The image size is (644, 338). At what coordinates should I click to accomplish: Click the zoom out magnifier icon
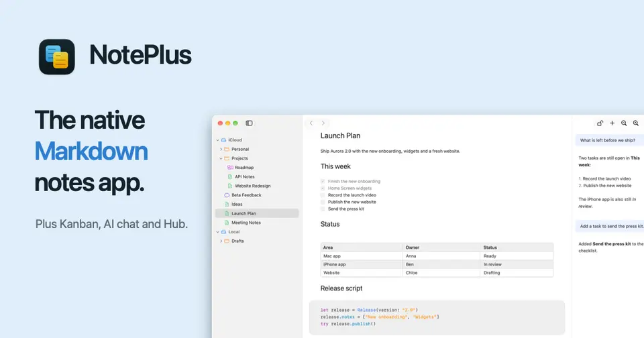coord(624,123)
